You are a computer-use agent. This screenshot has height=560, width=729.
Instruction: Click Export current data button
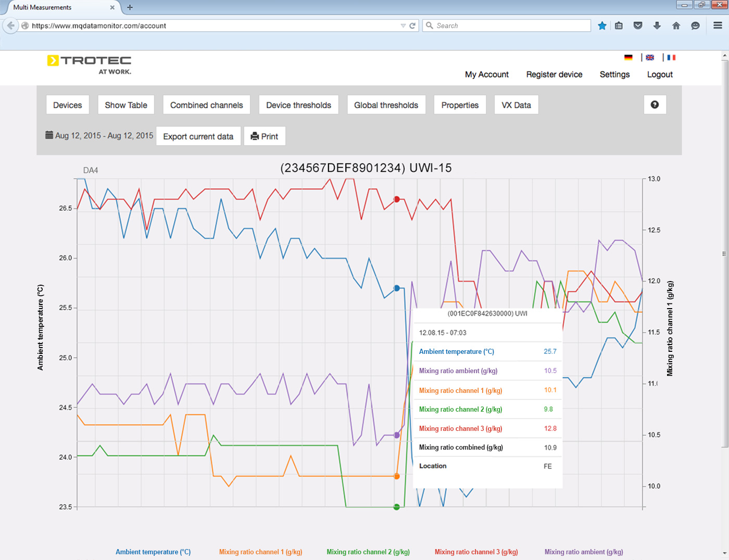pyautogui.click(x=198, y=136)
